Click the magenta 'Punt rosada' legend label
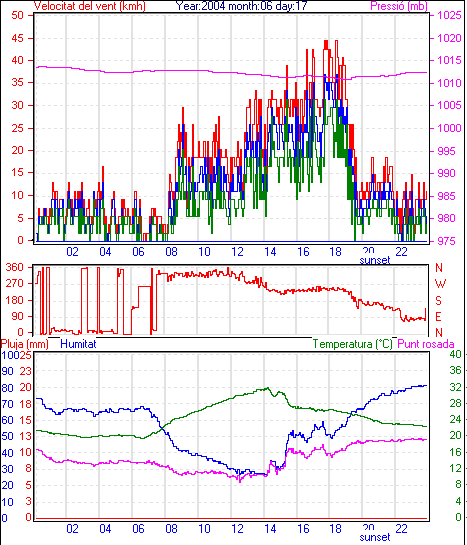This screenshot has width=467, height=545. pyautogui.click(x=426, y=344)
